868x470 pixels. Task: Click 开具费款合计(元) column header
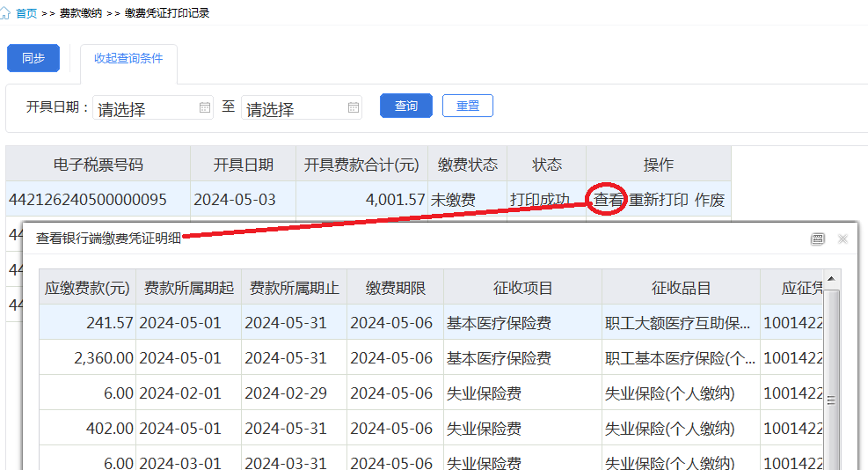coord(361,164)
